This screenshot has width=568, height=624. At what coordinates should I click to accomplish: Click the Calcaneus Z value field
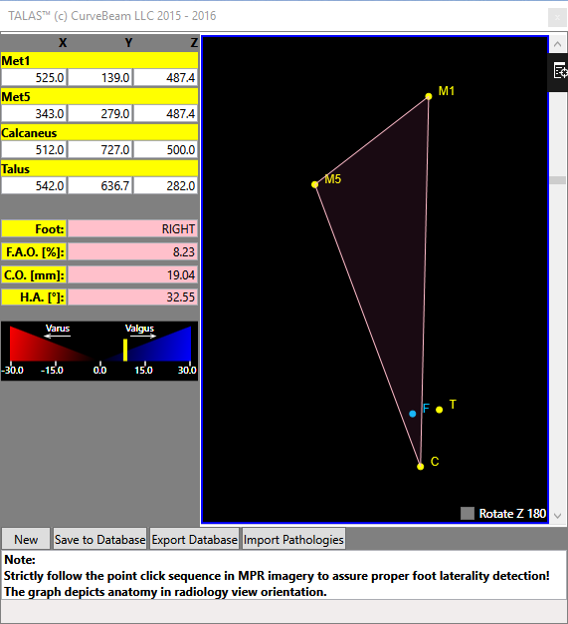[166, 150]
